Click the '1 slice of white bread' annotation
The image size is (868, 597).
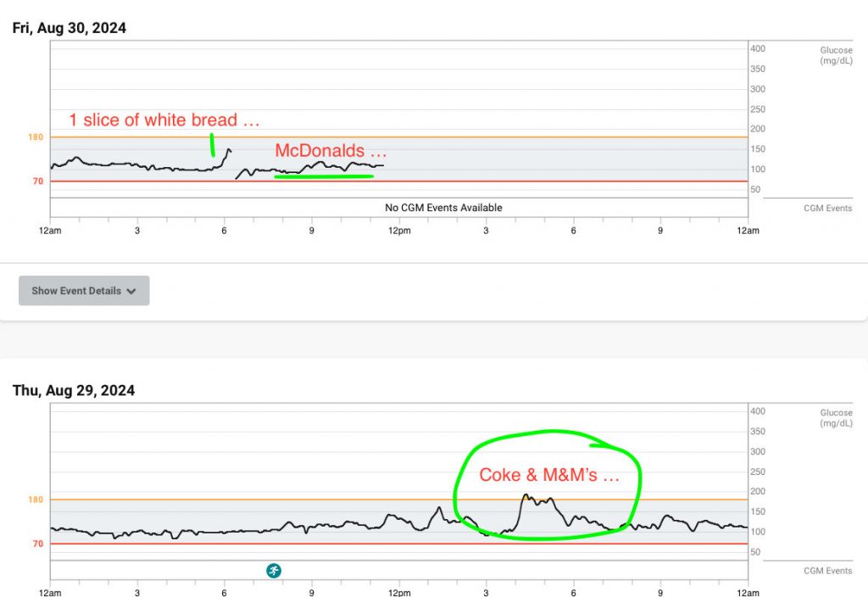[x=164, y=120]
